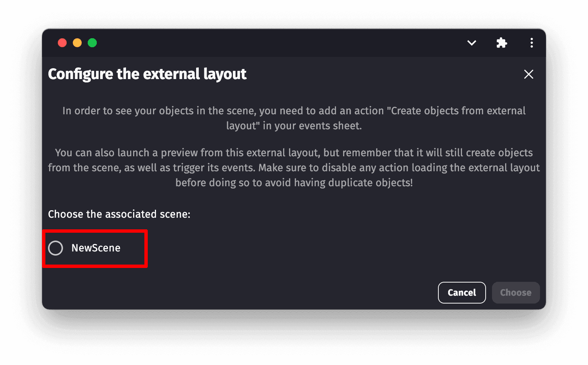The width and height of the screenshot is (588, 365).
Task: Open the three-dot more options menu
Action: (531, 43)
